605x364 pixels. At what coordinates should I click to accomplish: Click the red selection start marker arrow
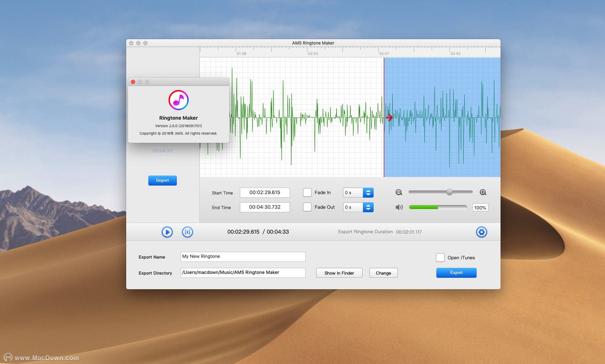click(x=389, y=117)
